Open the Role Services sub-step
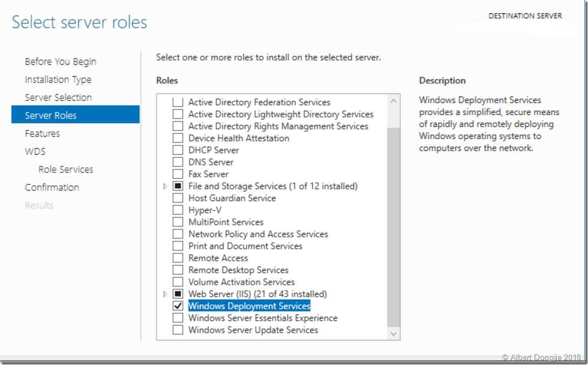 (x=65, y=170)
